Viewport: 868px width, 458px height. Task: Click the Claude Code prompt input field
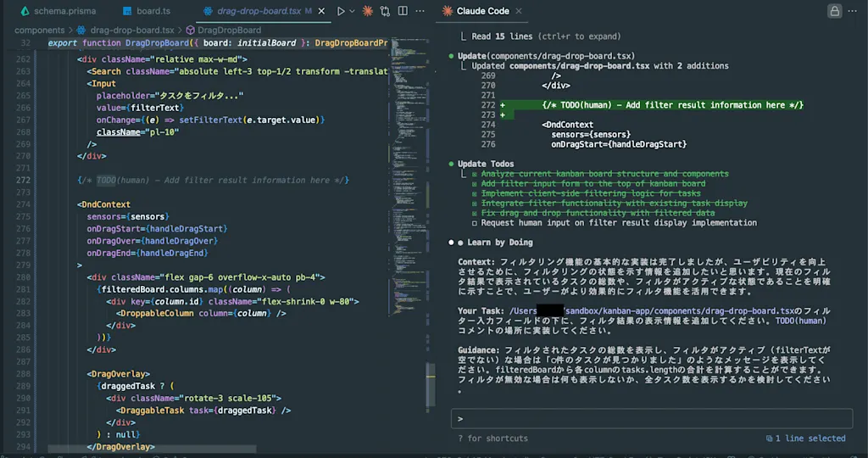(652, 419)
